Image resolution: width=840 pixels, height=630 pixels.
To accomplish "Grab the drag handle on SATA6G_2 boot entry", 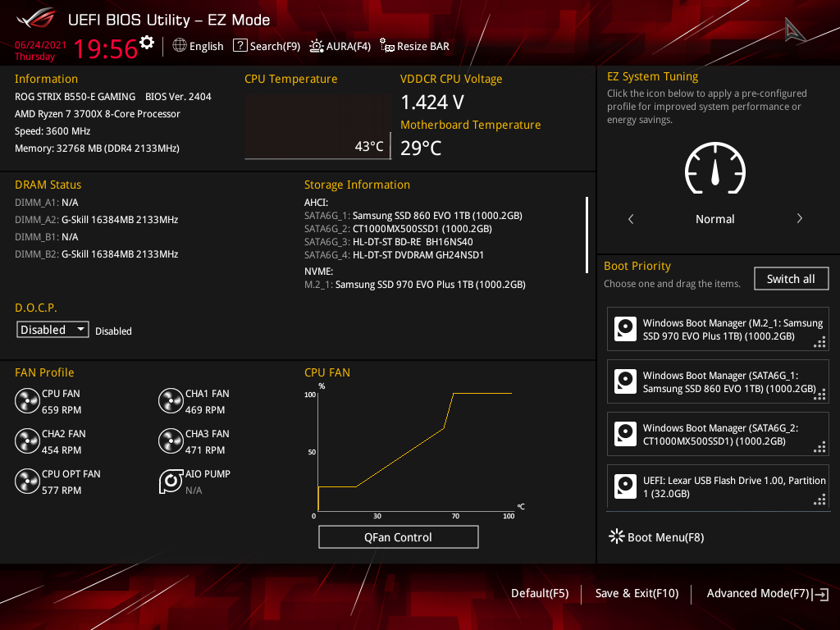I will pyautogui.click(x=819, y=447).
